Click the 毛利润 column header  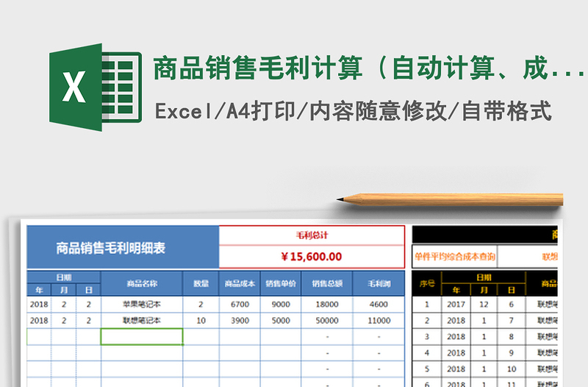[379, 284]
